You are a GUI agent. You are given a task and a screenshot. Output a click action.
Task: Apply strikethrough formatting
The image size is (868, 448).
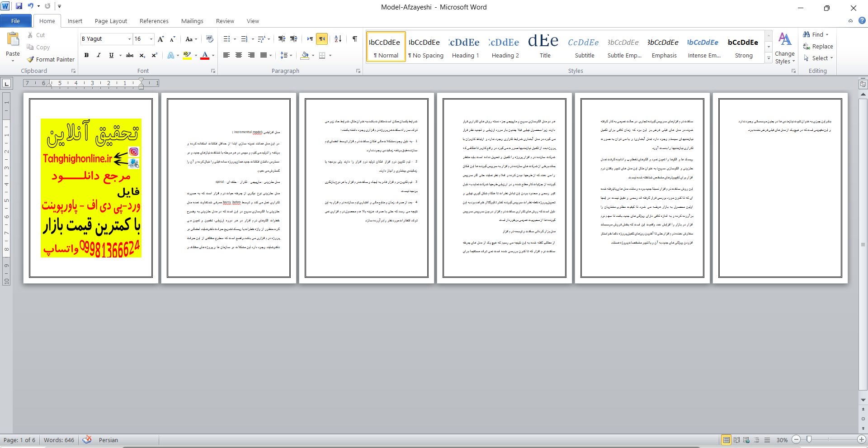(130, 55)
